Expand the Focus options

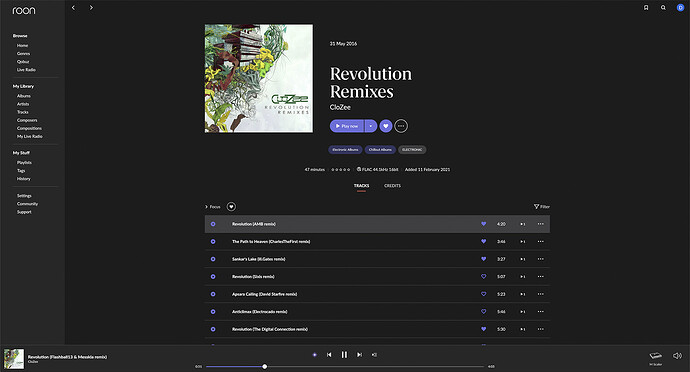[213, 206]
